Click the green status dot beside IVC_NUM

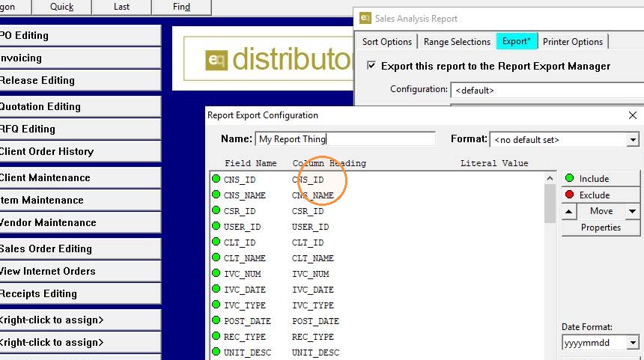point(216,273)
